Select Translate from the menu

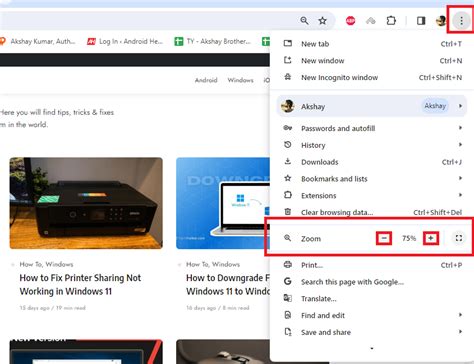point(372,299)
